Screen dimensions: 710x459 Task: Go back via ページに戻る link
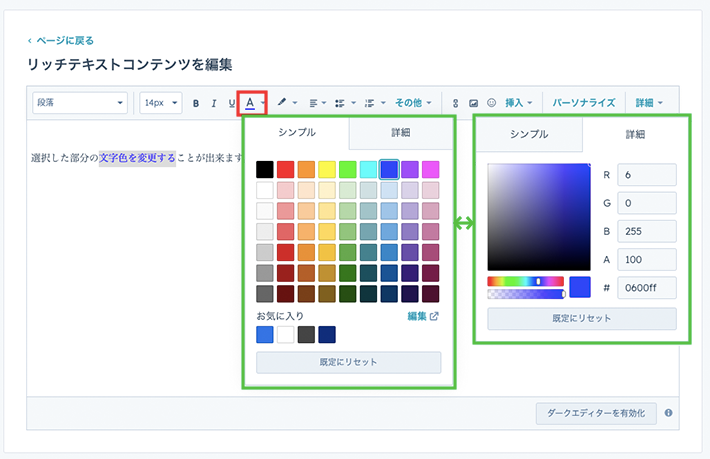click(60, 40)
